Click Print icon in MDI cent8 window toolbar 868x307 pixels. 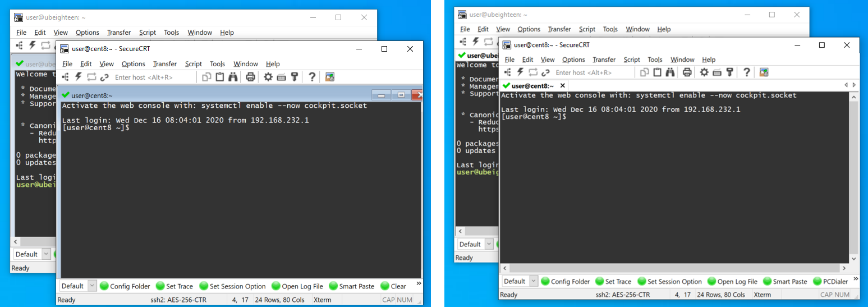pyautogui.click(x=251, y=77)
